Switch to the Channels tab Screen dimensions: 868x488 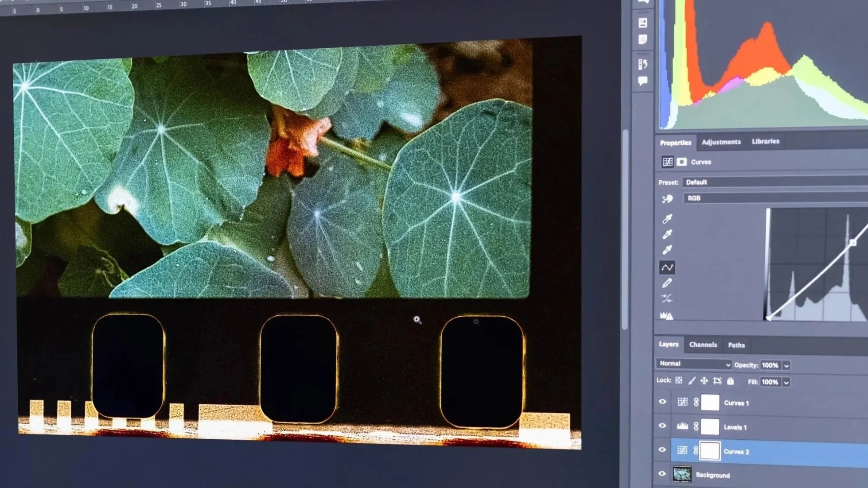(703, 345)
